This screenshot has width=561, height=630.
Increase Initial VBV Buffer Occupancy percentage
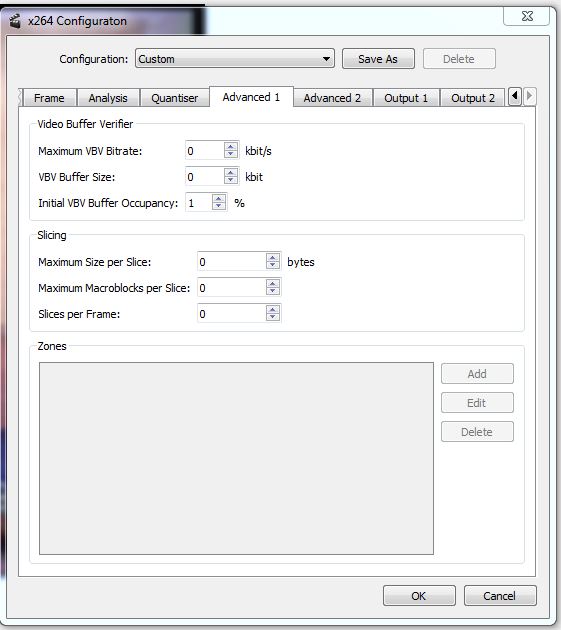(x=219, y=198)
